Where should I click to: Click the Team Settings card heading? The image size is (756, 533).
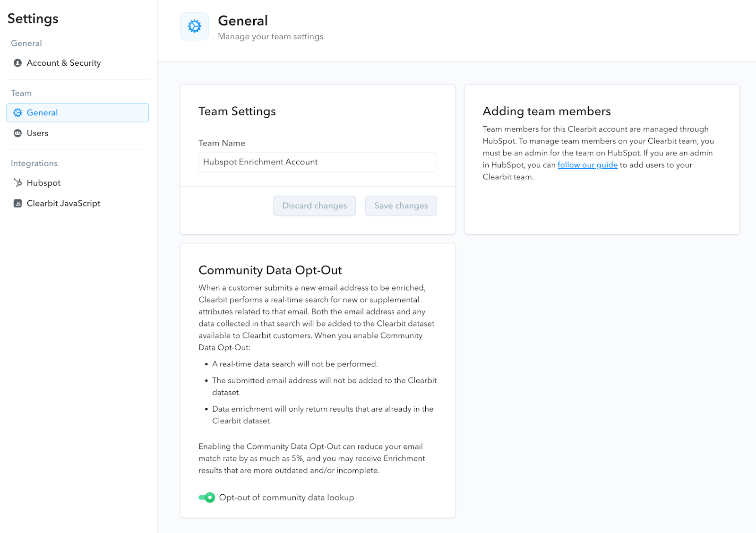[237, 111]
